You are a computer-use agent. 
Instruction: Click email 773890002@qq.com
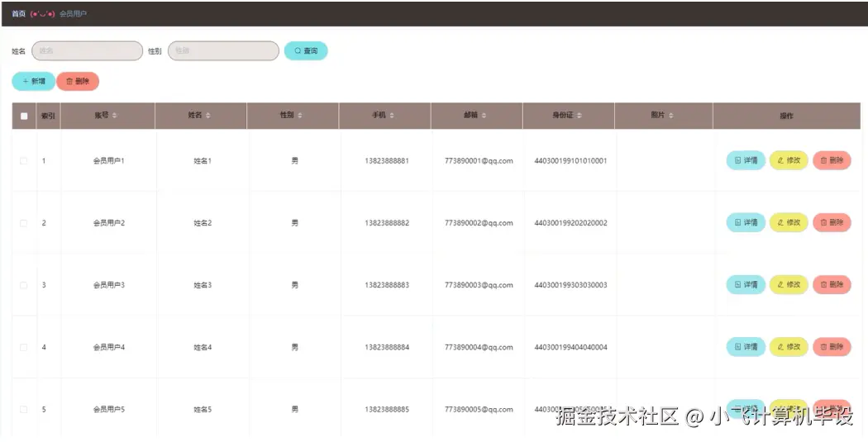pos(479,223)
